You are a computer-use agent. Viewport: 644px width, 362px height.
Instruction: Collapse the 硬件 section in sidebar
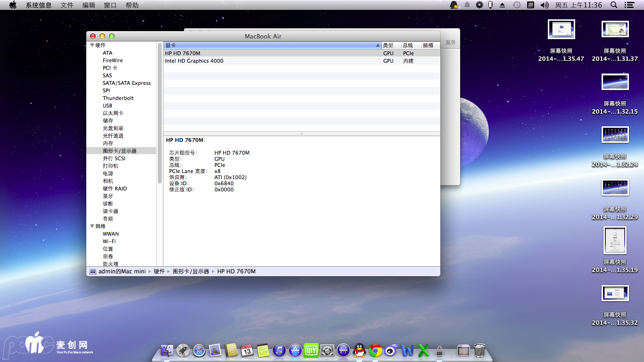[92, 45]
